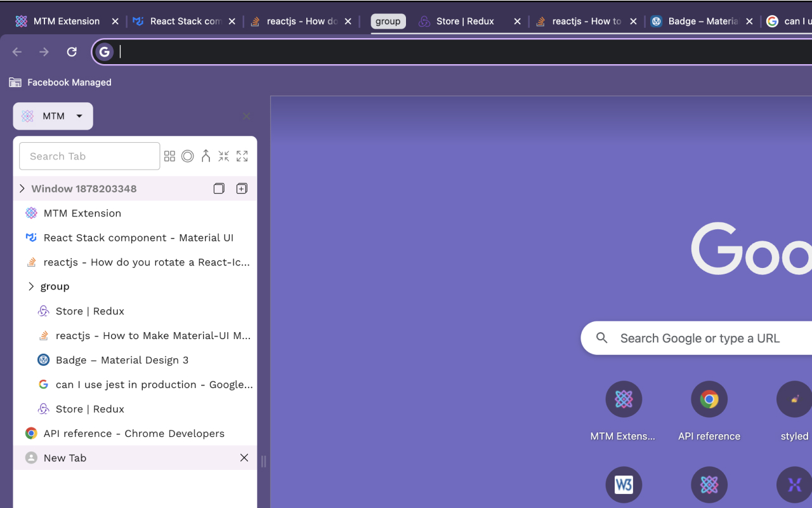This screenshot has width=812, height=508.
Task: Reload the current page
Action: click(72, 52)
